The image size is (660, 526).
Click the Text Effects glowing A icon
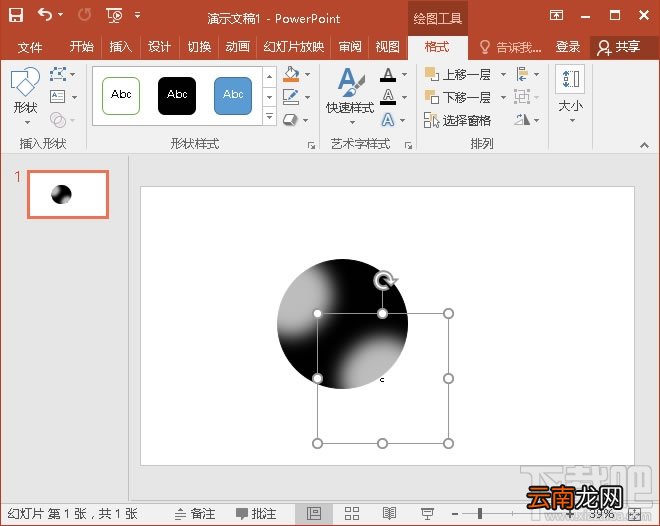click(x=388, y=120)
